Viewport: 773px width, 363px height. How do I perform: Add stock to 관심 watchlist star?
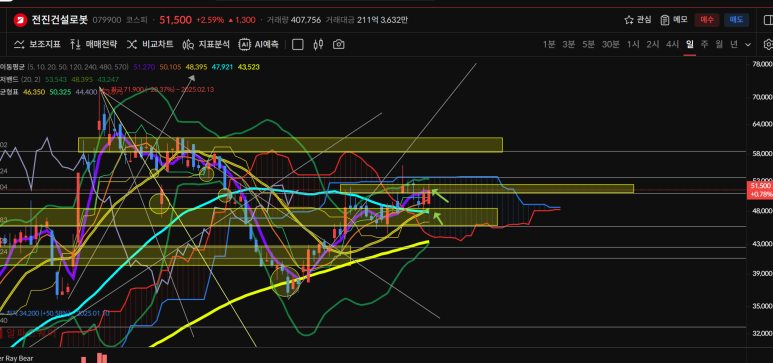click(x=637, y=20)
